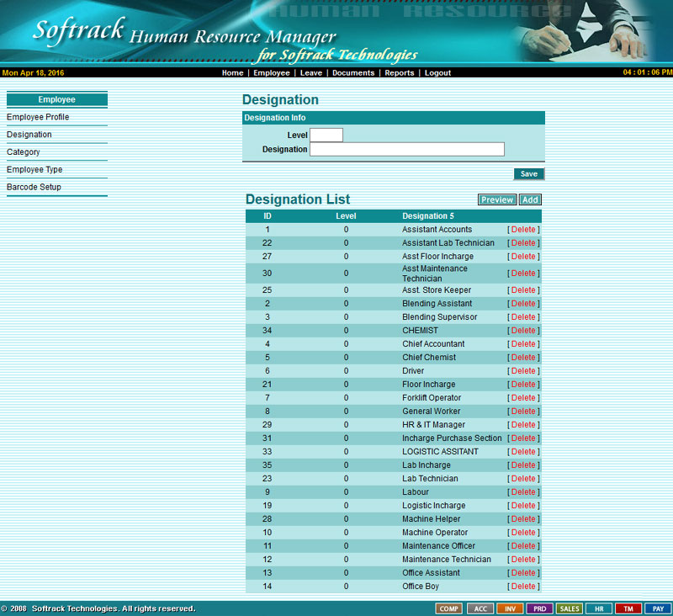Open the Employee menu in top navigation
Screen dimensions: 673x616
pyautogui.click(x=272, y=73)
